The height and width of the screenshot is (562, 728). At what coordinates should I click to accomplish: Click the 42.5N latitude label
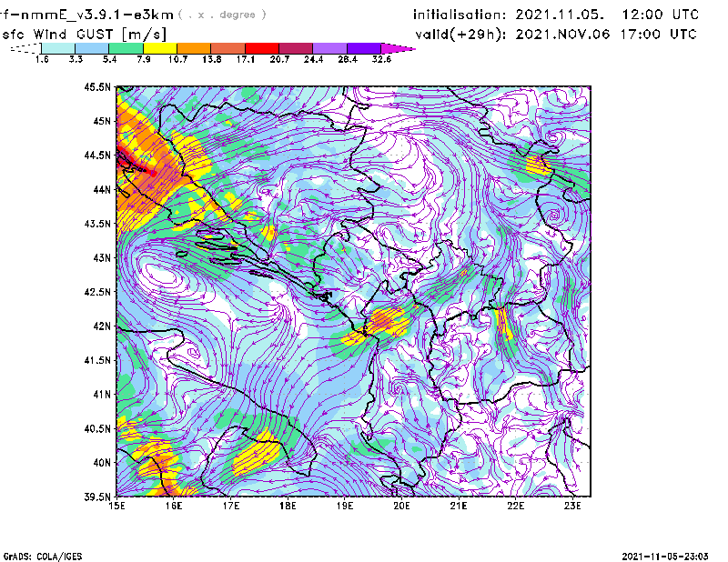click(97, 292)
